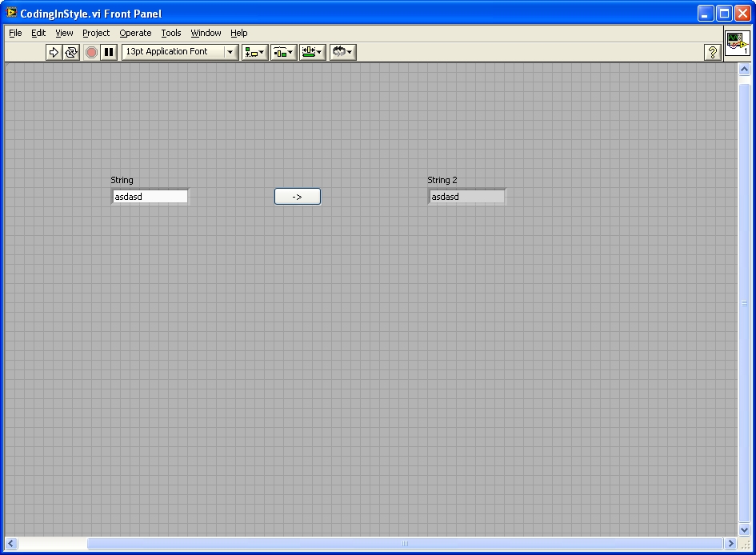Viewport: 756px width, 555px height.
Task: Open the context help question mark
Action: click(712, 52)
